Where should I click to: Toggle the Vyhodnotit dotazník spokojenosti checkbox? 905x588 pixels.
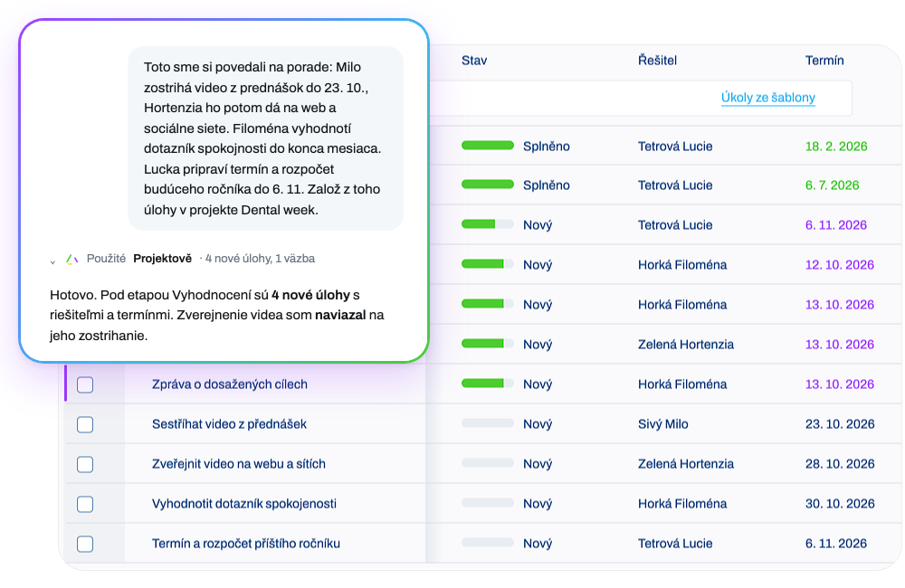pos(85,505)
